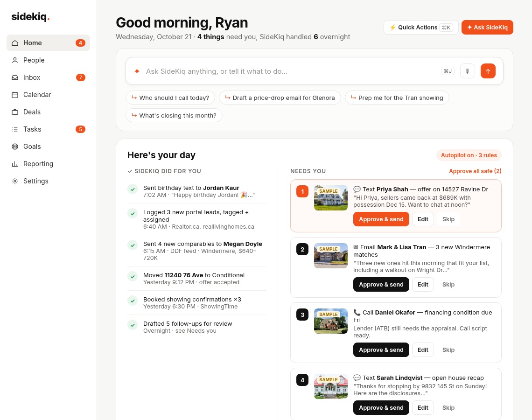This screenshot has height=420, width=532.
Task: Click the checkmark beside 'Booked showing confirmations'
Action: [x=133, y=301]
